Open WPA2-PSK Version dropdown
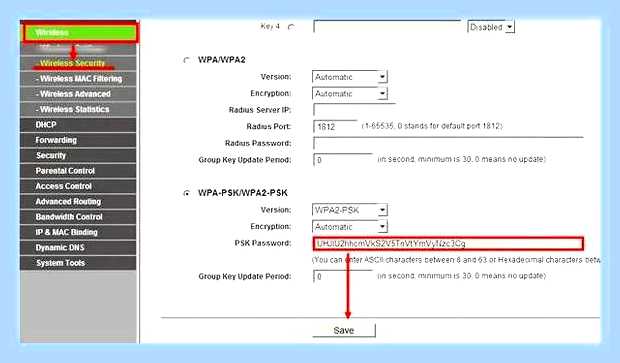620x363 pixels. 350,210
